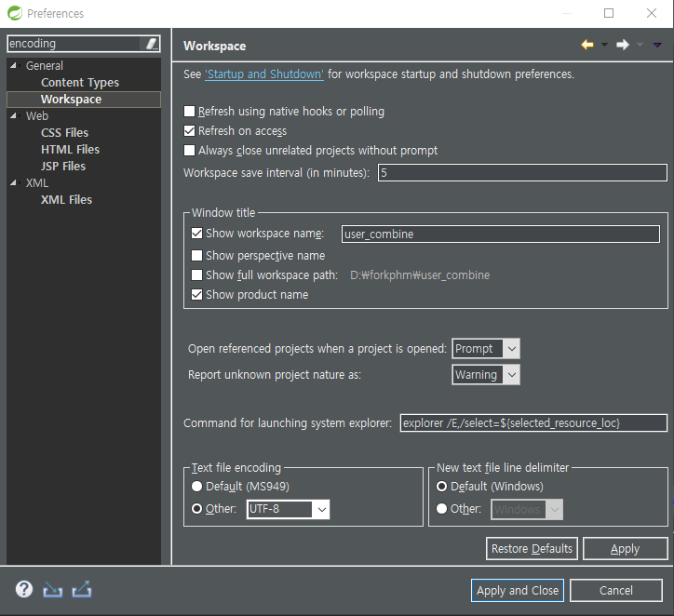Screen dimensions: 674x616
Task: Go forward to next preference page
Action: point(623,45)
